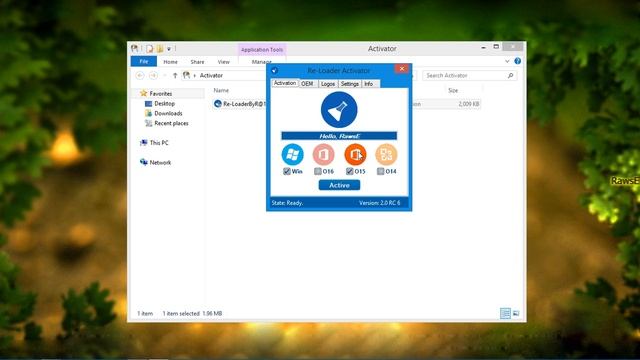Open Explorer Help question mark icon
The image size is (640, 360).
click(518, 61)
